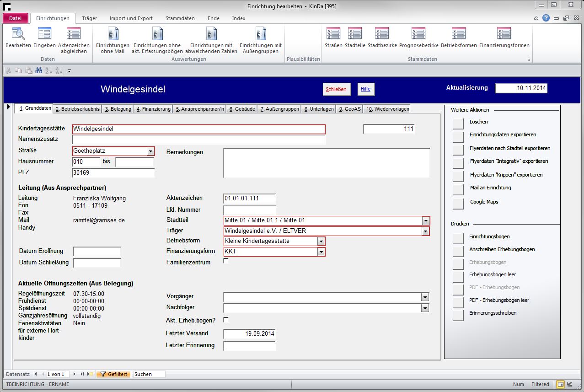Click the Erinnerungsschreiben print button
Viewport: 584px width, 392px height.
[x=458, y=315]
